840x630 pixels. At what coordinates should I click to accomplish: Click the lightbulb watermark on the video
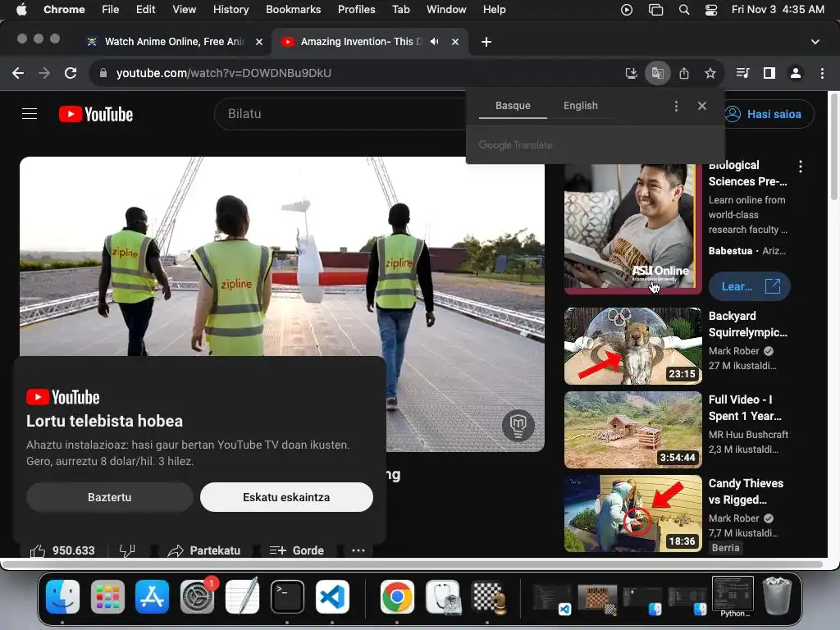coord(518,425)
